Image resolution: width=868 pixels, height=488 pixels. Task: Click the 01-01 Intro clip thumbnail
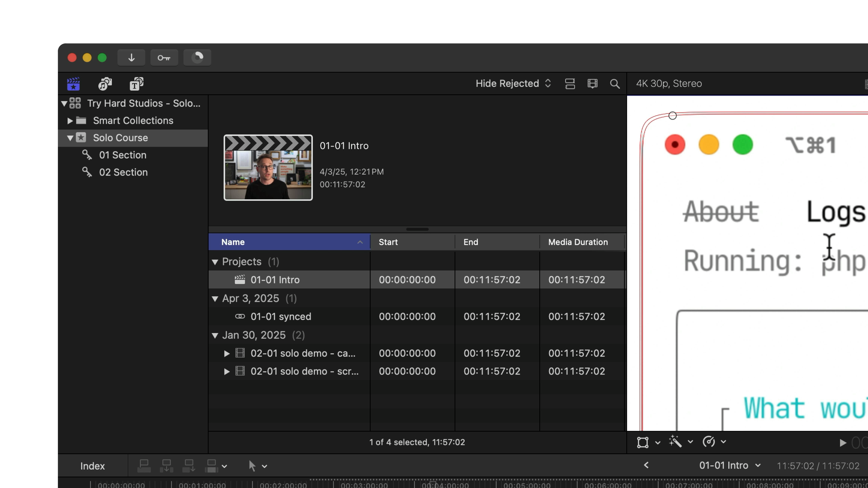(x=268, y=167)
